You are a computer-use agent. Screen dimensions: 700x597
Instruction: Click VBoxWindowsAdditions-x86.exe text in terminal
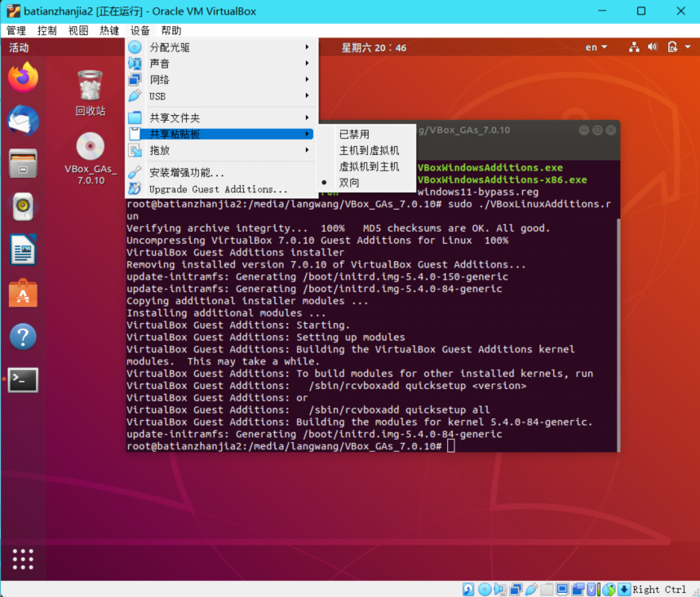click(x=503, y=179)
